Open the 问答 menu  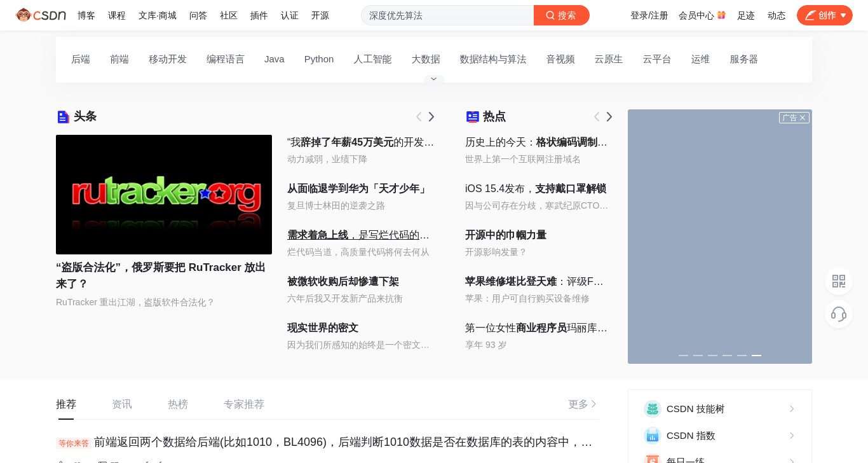(x=198, y=15)
